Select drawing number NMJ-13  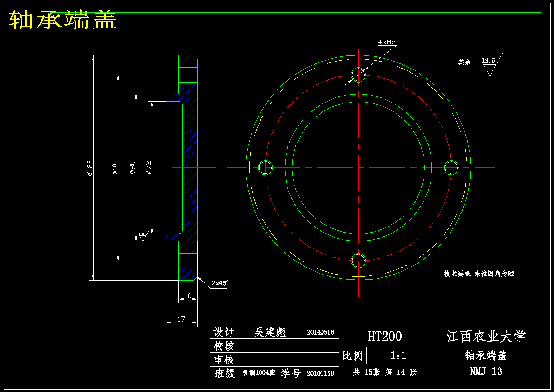(x=486, y=372)
